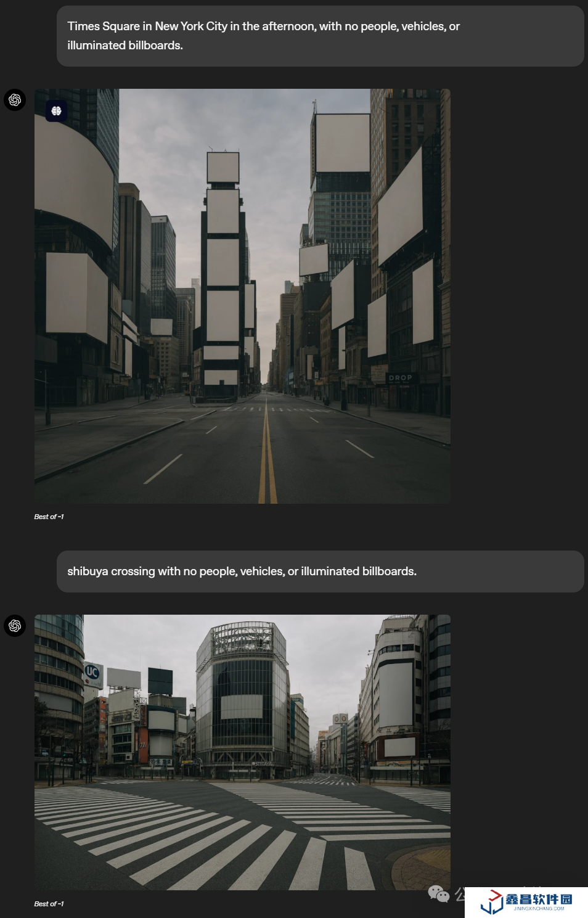Open the Times Square generated image

[242, 296]
